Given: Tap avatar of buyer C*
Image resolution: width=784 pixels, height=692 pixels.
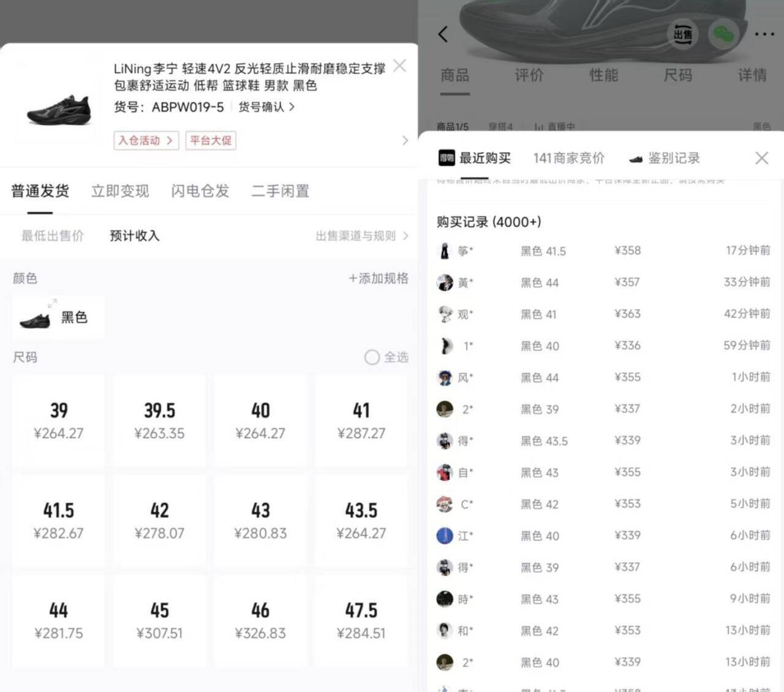Looking at the screenshot, I should [x=445, y=504].
